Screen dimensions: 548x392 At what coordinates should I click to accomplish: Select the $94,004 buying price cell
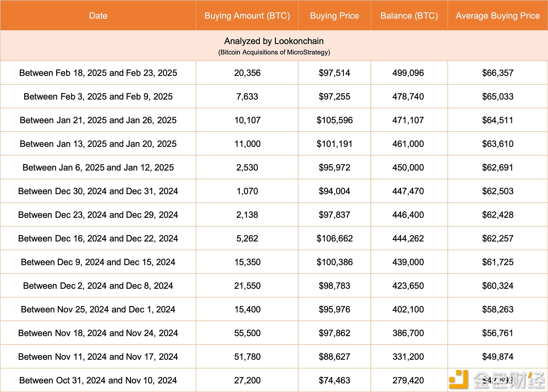click(x=334, y=191)
